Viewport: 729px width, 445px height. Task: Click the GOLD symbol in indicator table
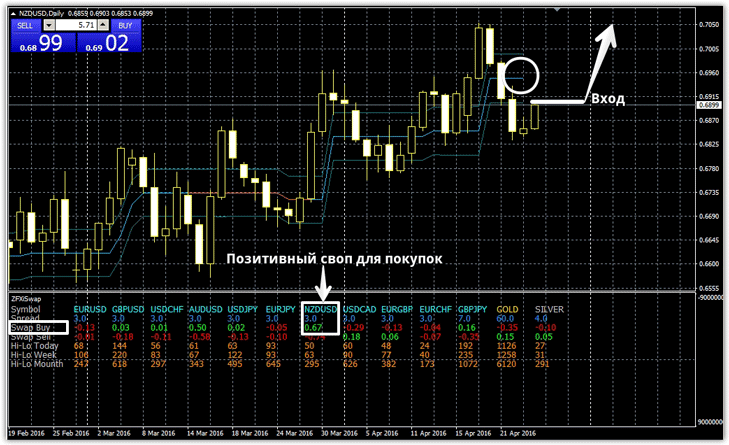(x=508, y=308)
